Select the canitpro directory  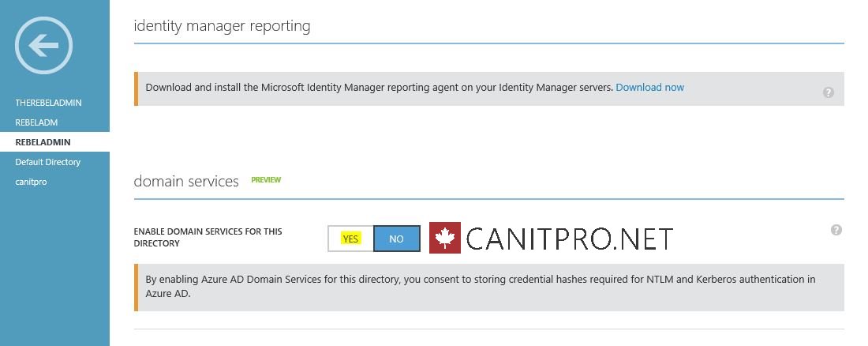[31, 182]
